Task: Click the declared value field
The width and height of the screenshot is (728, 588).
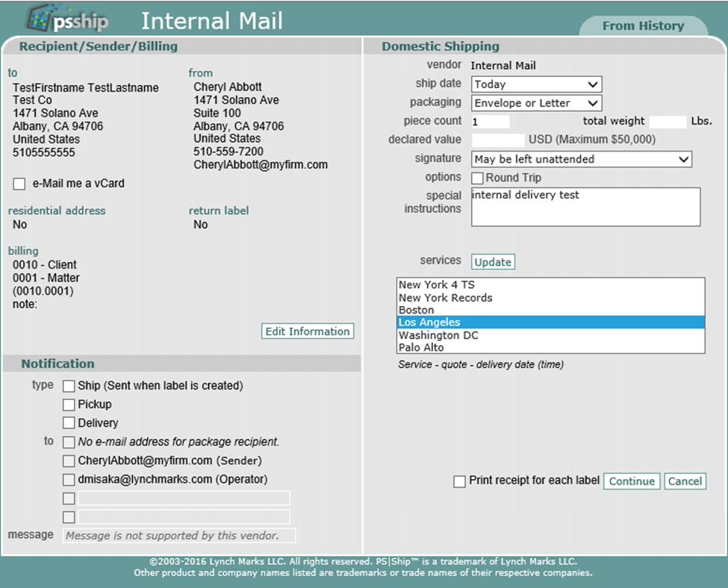Action: point(498,140)
